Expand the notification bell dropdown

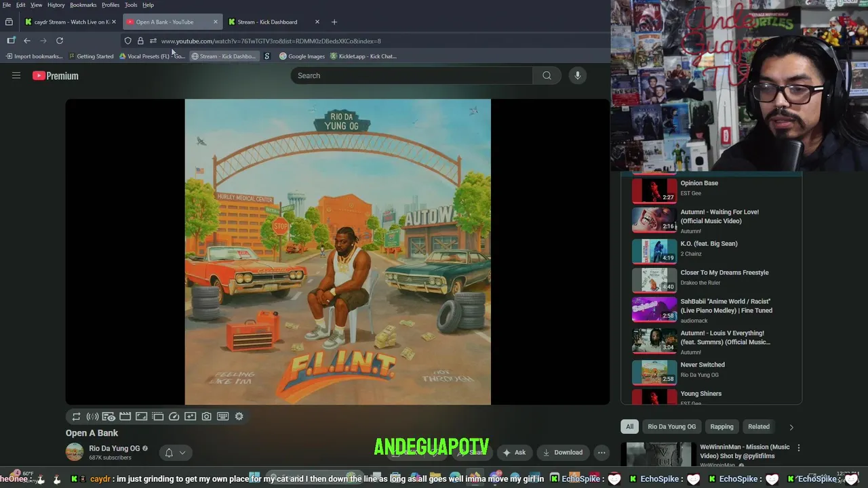tap(175, 453)
